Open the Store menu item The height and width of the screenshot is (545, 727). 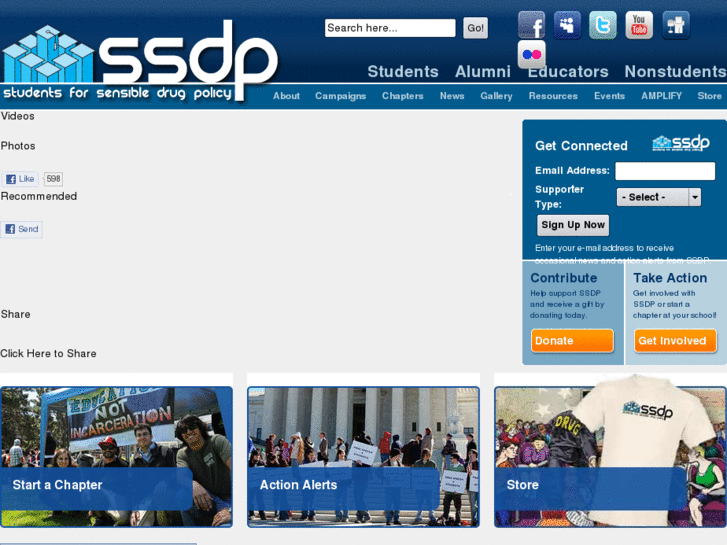[x=709, y=96]
